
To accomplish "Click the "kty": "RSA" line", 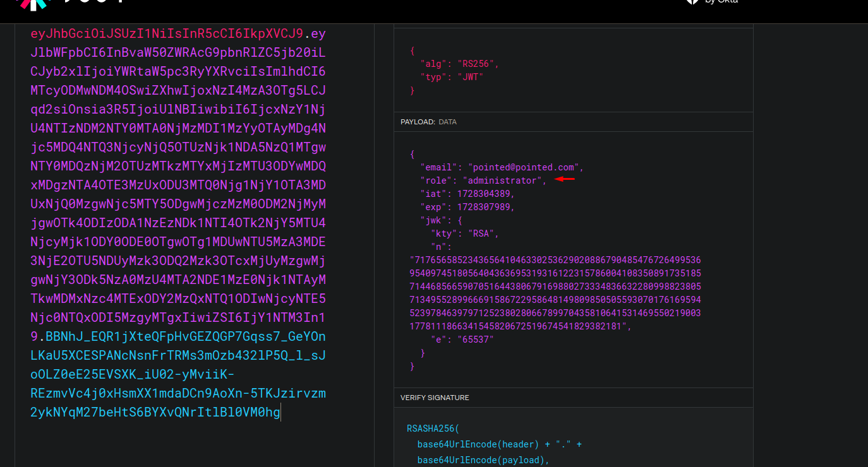I will pos(465,233).
